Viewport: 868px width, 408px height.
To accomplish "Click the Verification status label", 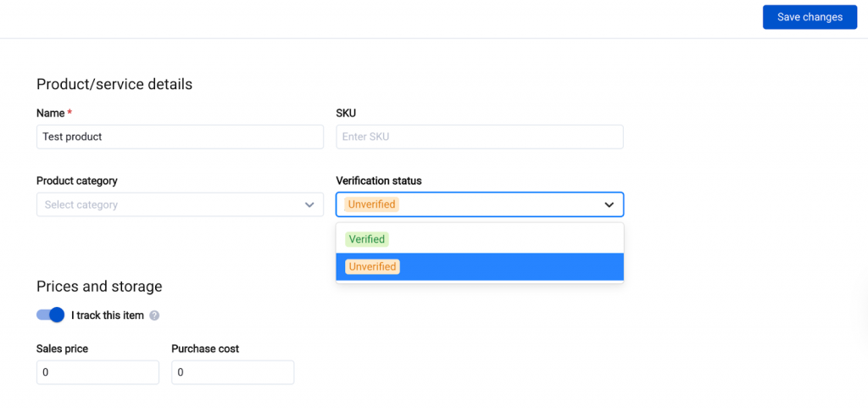I will (x=378, y=181).
